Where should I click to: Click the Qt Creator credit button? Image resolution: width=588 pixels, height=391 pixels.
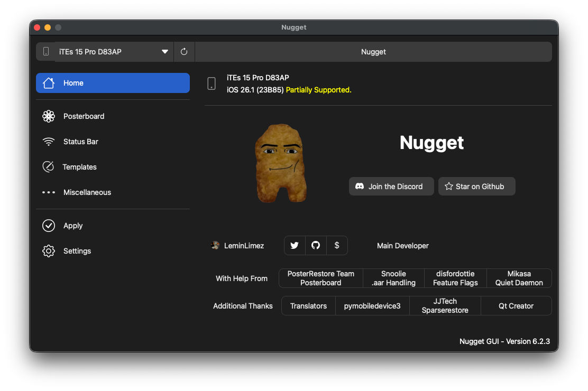pyautogui.click(x=516, y=306)
